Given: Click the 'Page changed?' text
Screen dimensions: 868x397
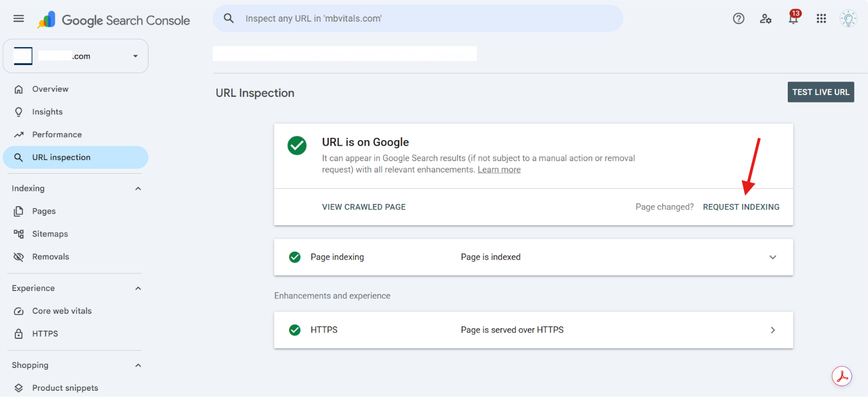Looking at the screenshot, I should (x=665, y=207).
